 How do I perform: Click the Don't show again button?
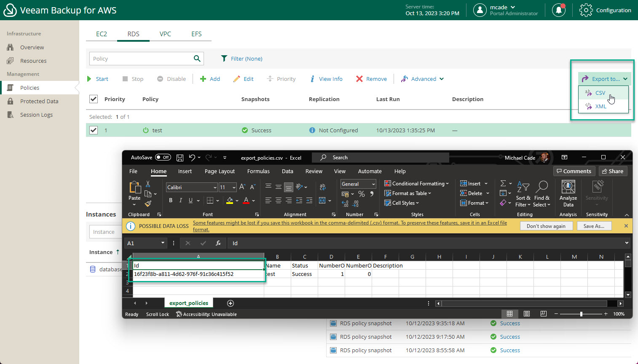546,226
